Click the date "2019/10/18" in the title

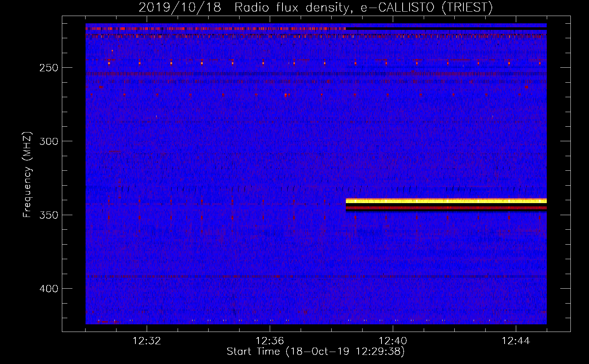click(x=180, y=8)
